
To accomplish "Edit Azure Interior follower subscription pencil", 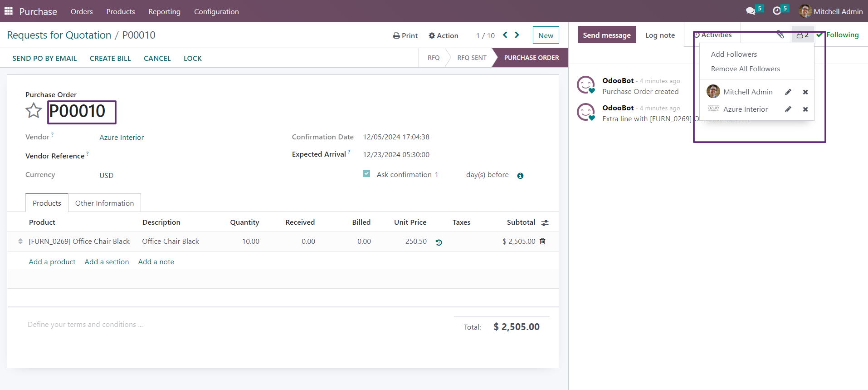I will 788,109.
